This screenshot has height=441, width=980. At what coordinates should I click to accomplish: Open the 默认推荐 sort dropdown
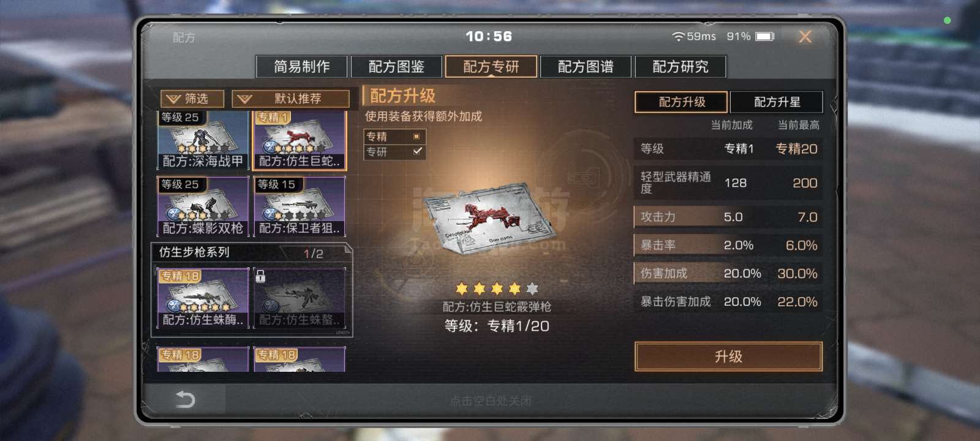(290, 99)
